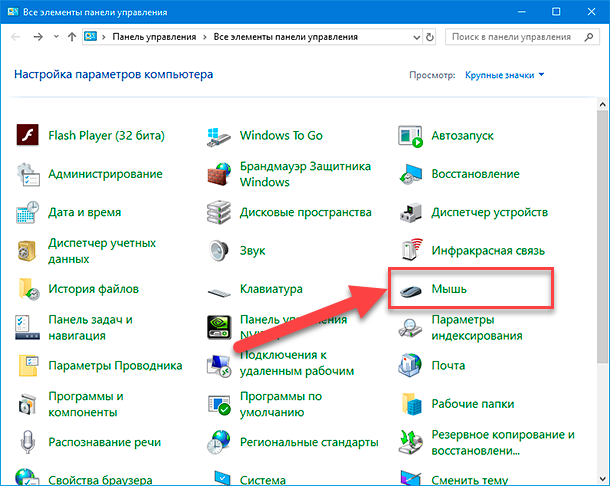Click the Все элементы панели управления breadcrumb

(285, 36)
